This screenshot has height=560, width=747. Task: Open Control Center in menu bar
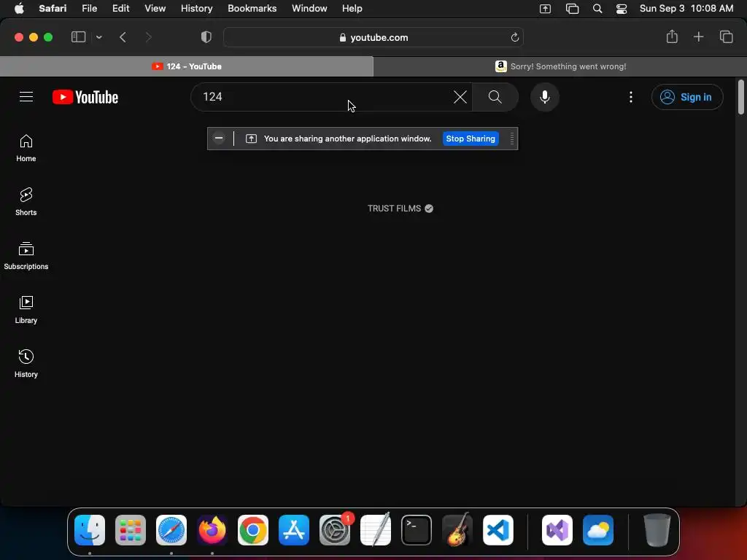point(622,9)
